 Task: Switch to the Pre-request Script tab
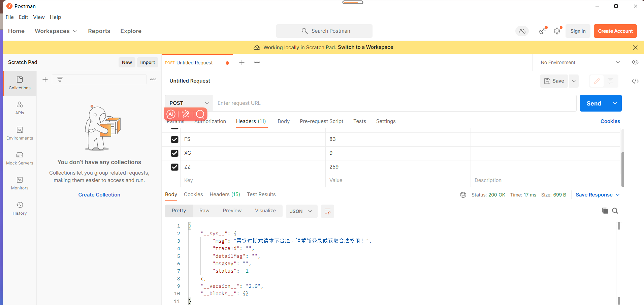pyautogui.click(x=322, y=121)
